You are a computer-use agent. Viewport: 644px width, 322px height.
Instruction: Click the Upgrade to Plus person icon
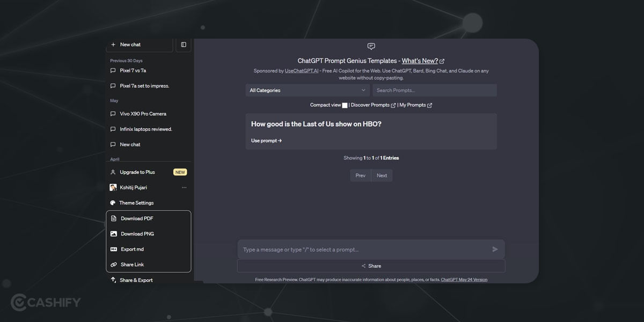(x=113, y=172)
